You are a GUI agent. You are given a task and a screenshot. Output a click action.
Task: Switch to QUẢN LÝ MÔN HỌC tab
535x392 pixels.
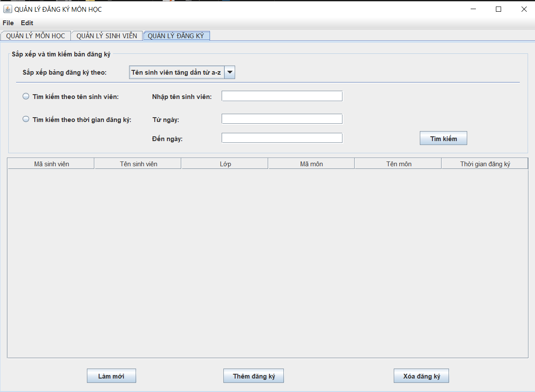[x=36, y=36]
